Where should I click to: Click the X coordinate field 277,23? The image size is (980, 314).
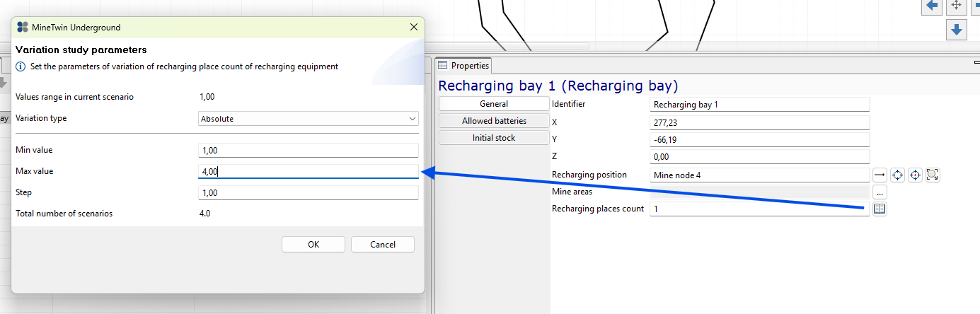click(x=759, y=122)
